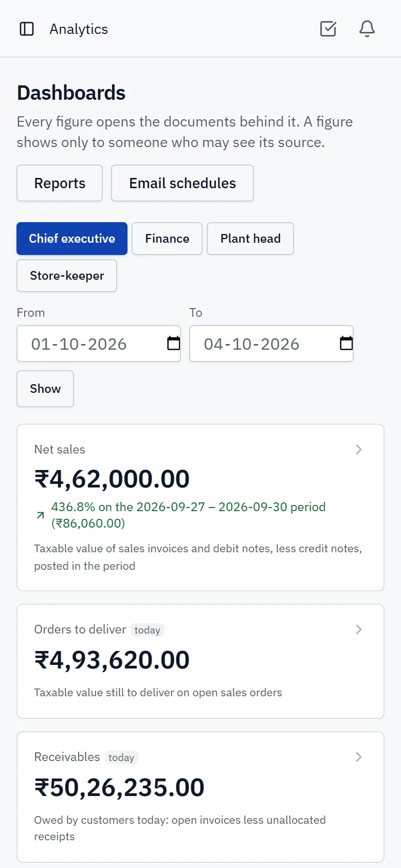Switch to the Store-keeper tab
The height and width of the screenshot is (868, 401).
[67, 276]
